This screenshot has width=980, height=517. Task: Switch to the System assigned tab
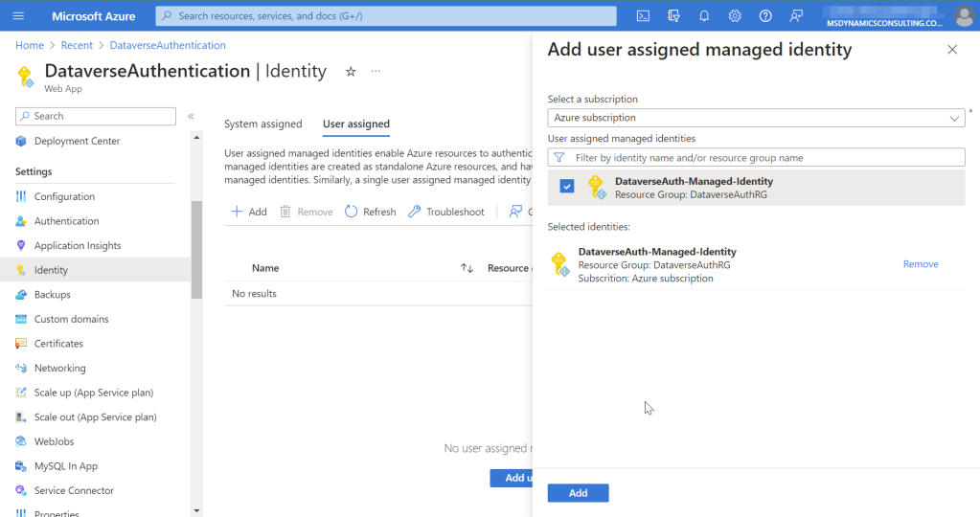click(x=262, y=124)
